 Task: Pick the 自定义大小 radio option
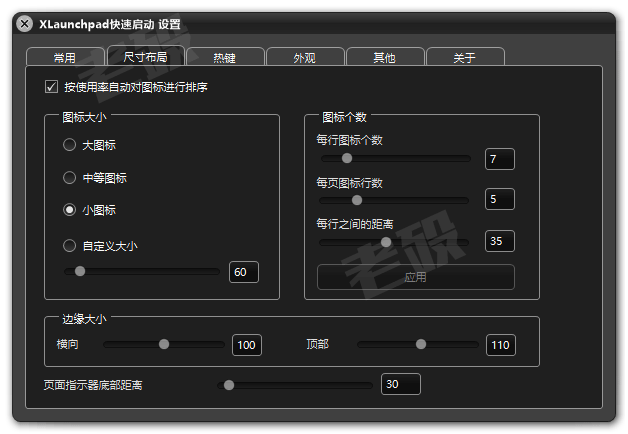[69, 245]
